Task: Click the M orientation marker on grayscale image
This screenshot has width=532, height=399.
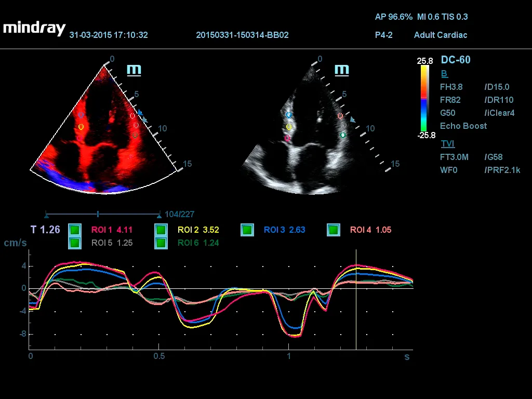Action: pyautogui.click(x=341, y=70)
